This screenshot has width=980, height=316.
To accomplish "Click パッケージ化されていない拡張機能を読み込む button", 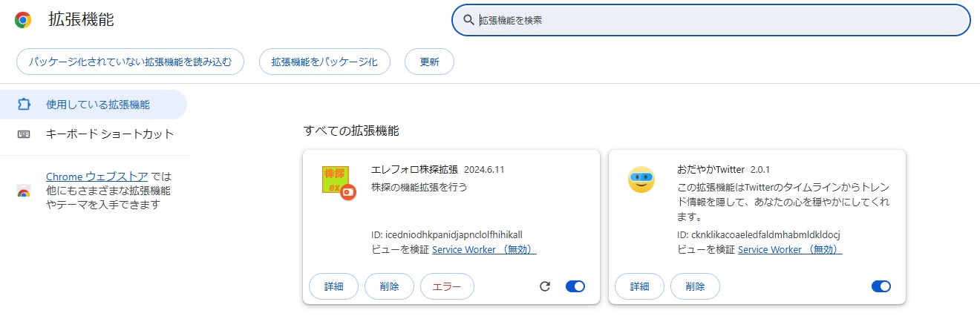I will pos(131,62).
